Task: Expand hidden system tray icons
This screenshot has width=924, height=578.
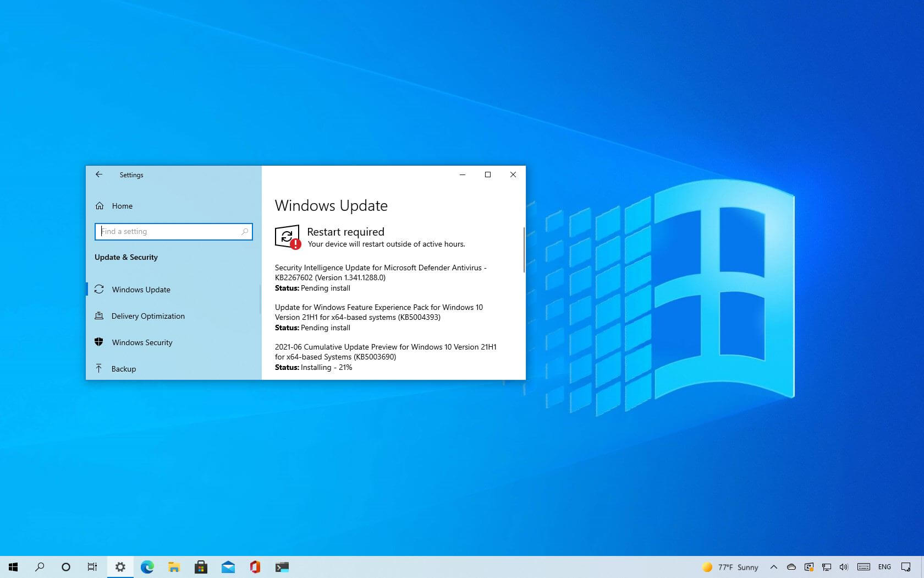Action: click(x=773, y=567)
